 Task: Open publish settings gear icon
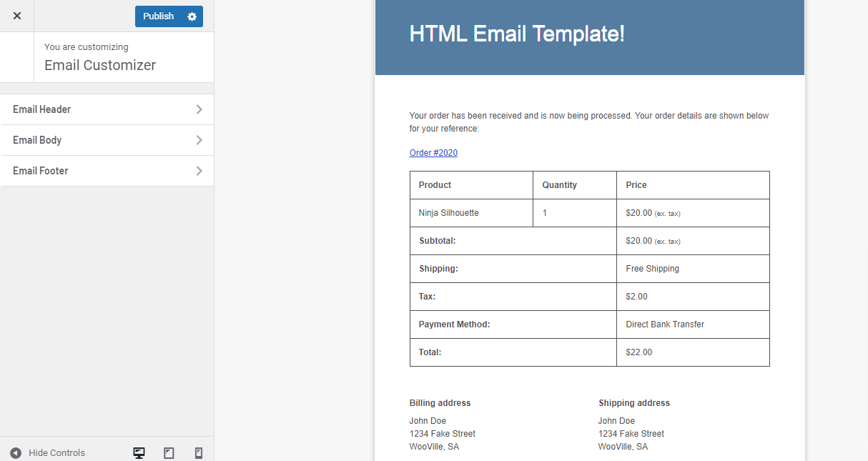click(x=192, y=16)
